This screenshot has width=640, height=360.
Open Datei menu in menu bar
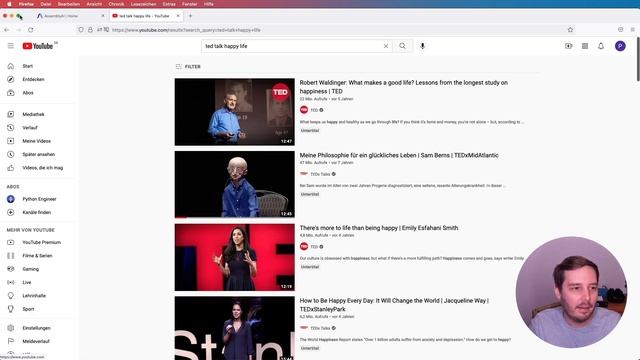(46, 4)
